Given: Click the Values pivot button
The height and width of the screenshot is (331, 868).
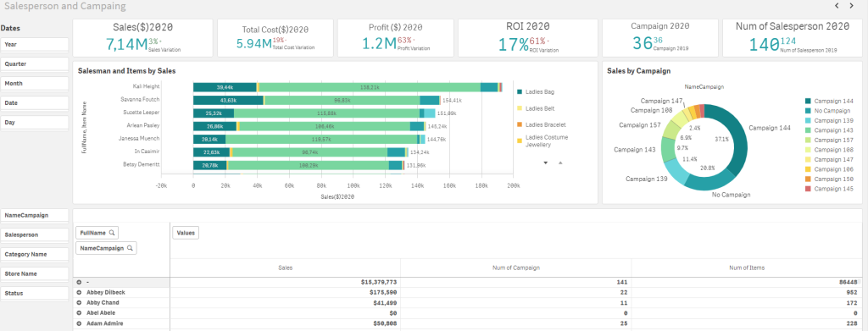Looking at the screenshot, I should coord(186,233).
